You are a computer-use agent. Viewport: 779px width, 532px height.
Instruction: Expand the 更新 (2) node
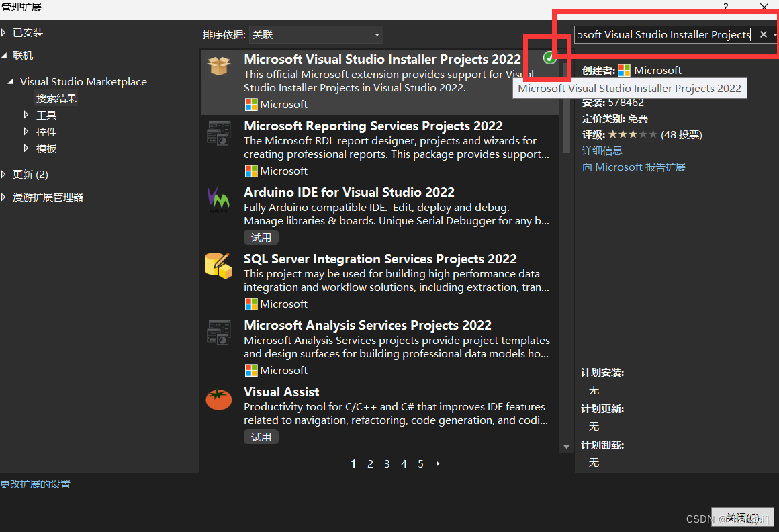pos(3,174)
